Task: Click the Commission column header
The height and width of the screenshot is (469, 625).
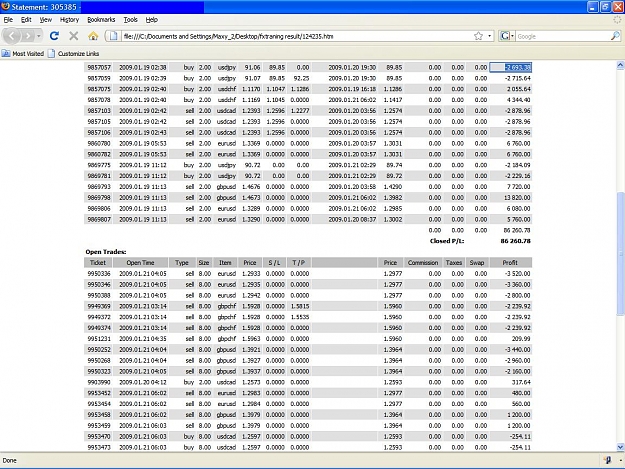Action: point(423,263)
